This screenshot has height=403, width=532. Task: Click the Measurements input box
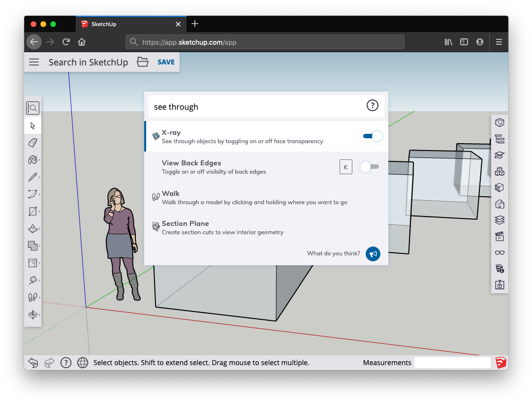(x=452, y=363)
